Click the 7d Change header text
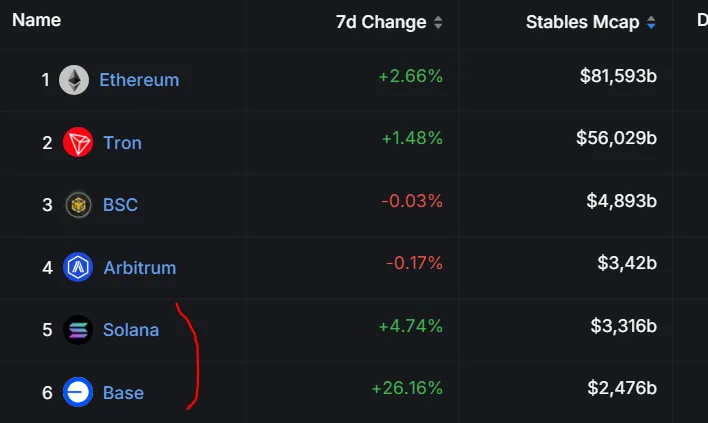708x423 pixels. (381, 22)
